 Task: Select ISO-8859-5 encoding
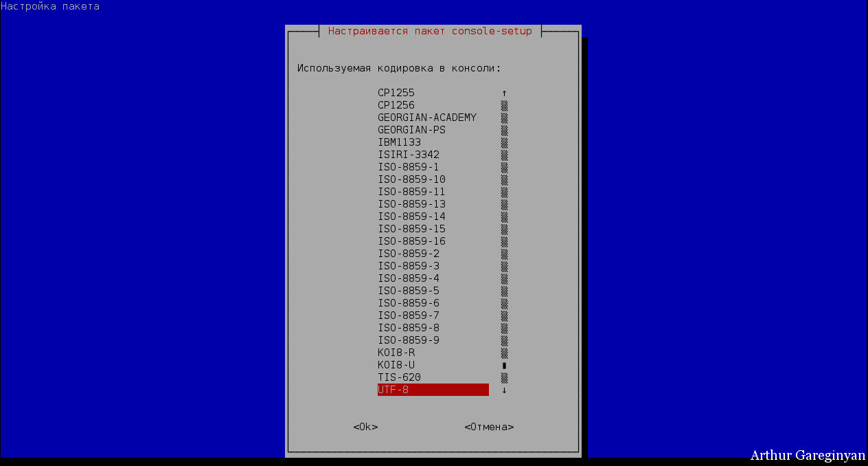[409, 291]
